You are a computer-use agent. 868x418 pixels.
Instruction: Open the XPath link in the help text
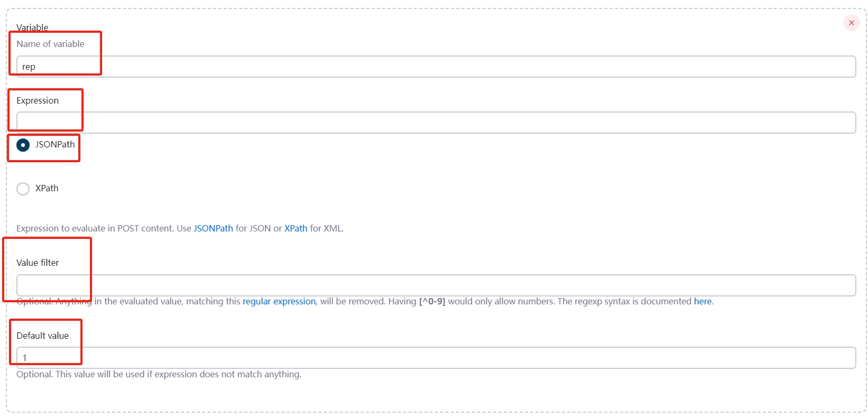pos(296,228)
